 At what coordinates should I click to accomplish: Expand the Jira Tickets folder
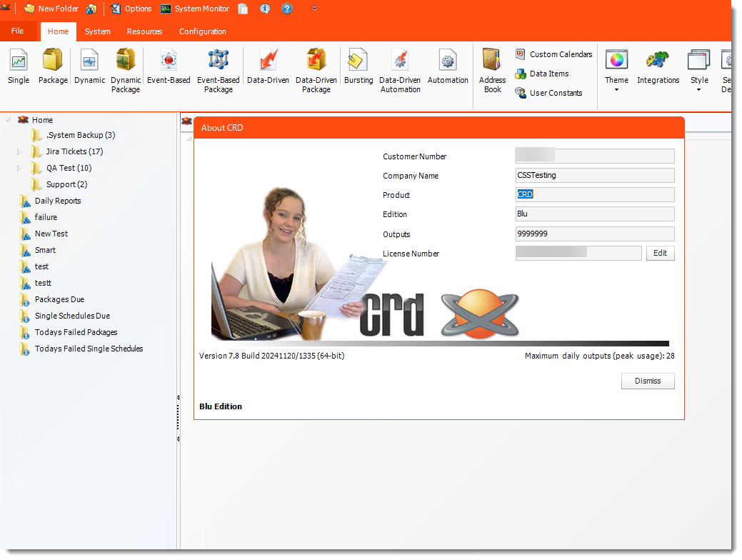click(x=17, y=151)
